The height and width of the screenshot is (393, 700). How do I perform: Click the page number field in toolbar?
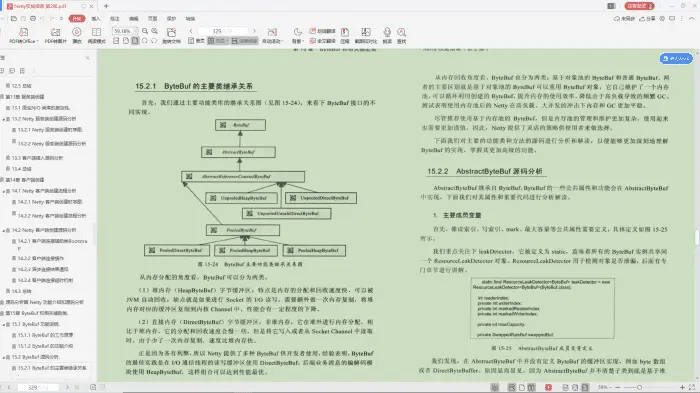222,31
